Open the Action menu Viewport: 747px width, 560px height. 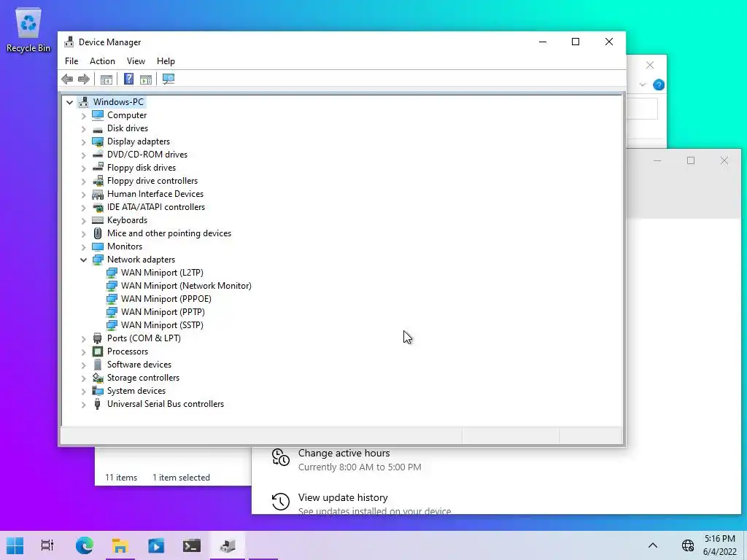click(102, 61)
